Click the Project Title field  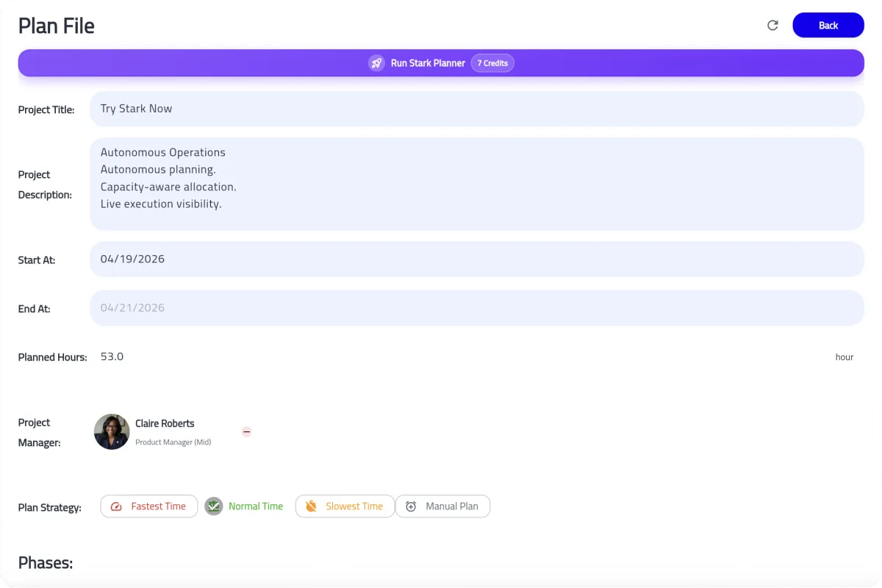476,109
